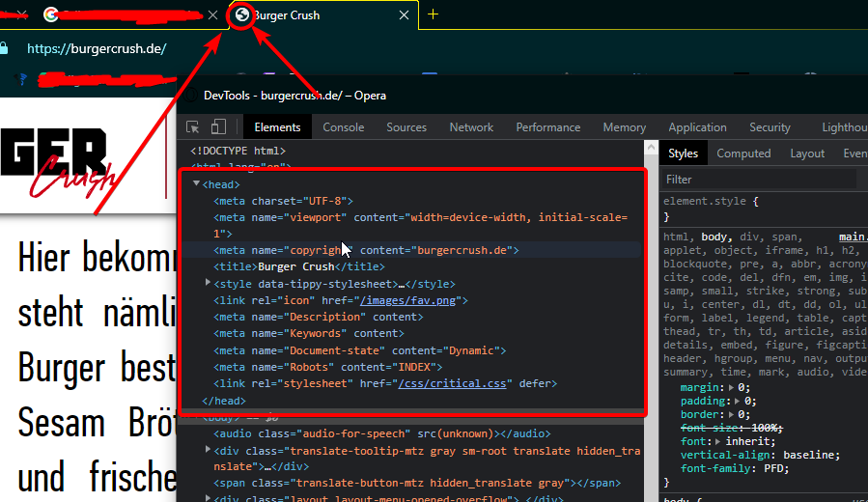868x502 pixels.
Task: Collapse the head element node
Action: (x=197, y=183)
